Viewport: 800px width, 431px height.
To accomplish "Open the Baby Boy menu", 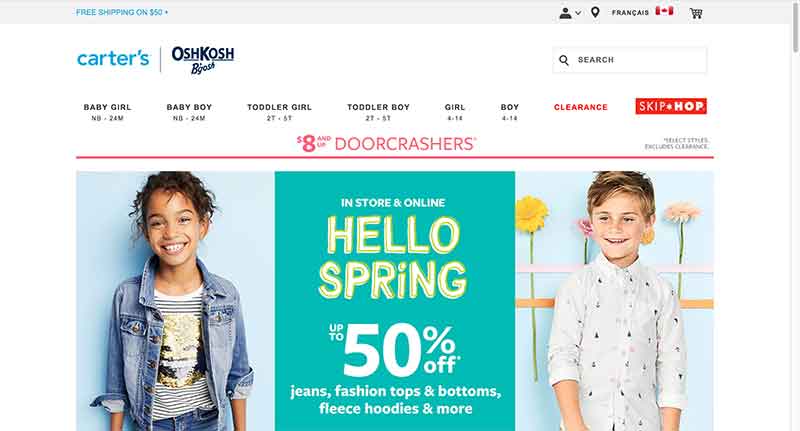I will tap(189, 112).
